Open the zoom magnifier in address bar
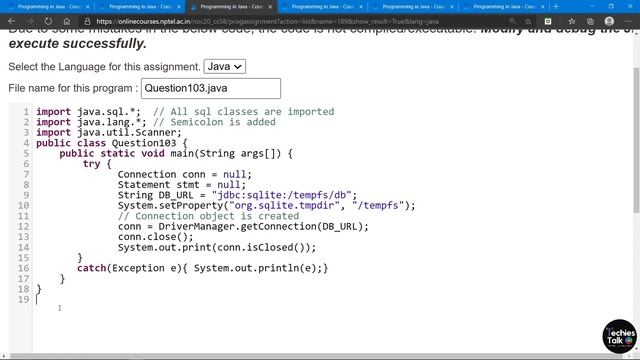 [512, 21]
